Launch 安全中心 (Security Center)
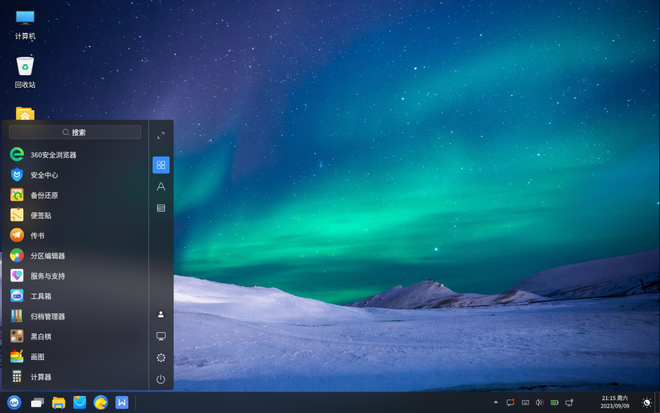The image size is (660, 413). coord(44,175)
